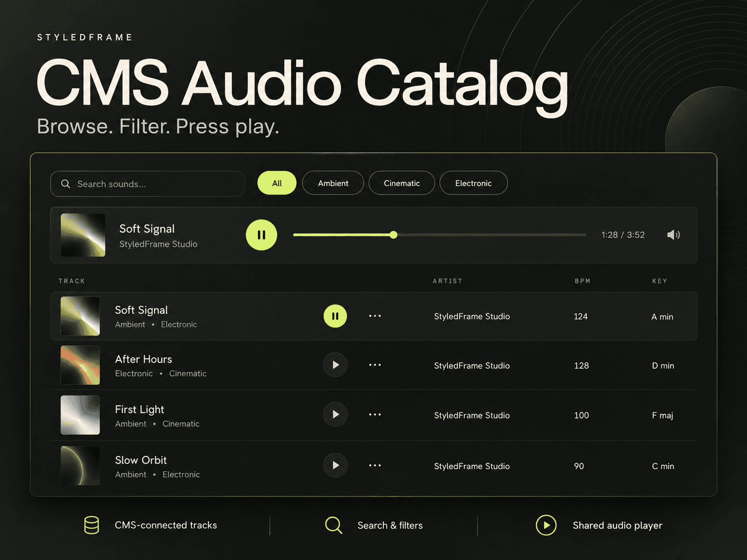The height and width of the screenshot is (560, 747).
Task: Click the Soft Signal player cover art
Action: point(83,235)
